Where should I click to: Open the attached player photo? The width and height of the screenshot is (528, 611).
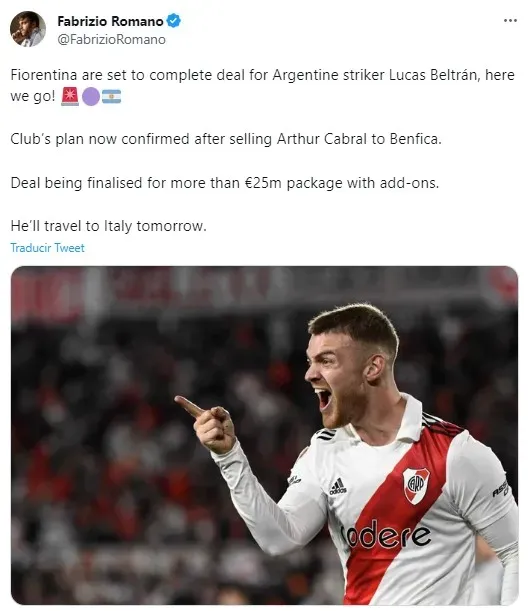[x=264, y=435]
